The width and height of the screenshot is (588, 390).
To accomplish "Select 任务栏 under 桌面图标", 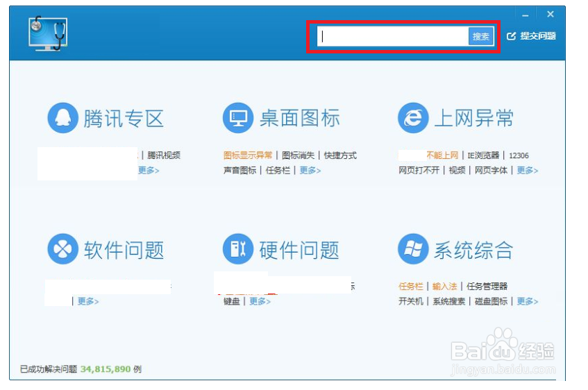I will click(x=278, y=170).
